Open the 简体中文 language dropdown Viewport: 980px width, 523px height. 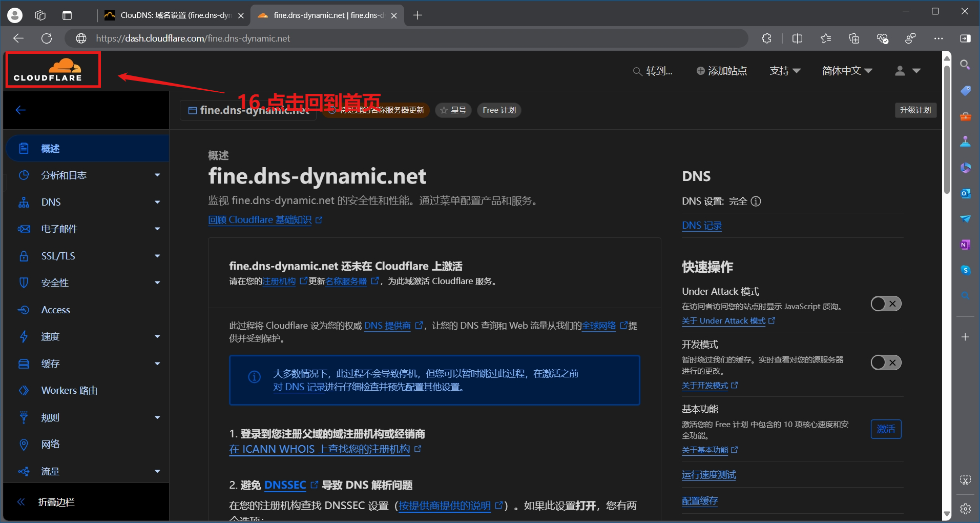847,71
